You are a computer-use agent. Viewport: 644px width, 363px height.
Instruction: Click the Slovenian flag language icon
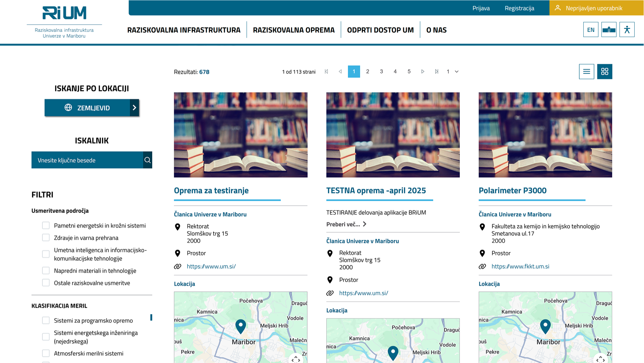608,30
